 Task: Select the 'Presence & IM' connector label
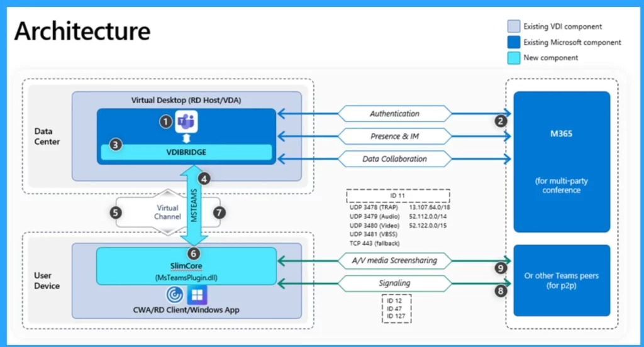coord(394,136)
